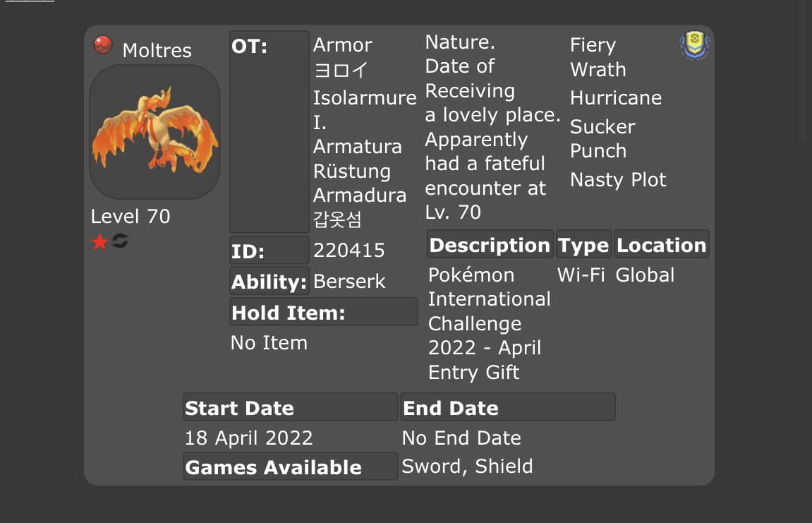
Task: Click the ID number 220415
Action: [x=349, y=251]
